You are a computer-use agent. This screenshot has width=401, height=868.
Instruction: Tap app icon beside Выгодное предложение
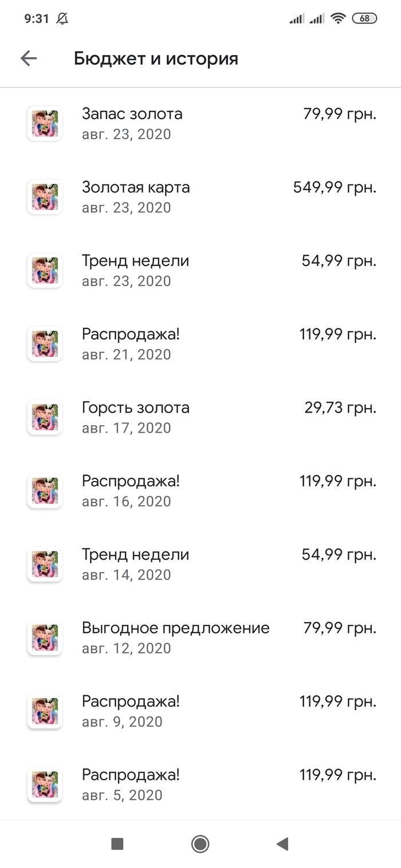[x=45, y=637]
